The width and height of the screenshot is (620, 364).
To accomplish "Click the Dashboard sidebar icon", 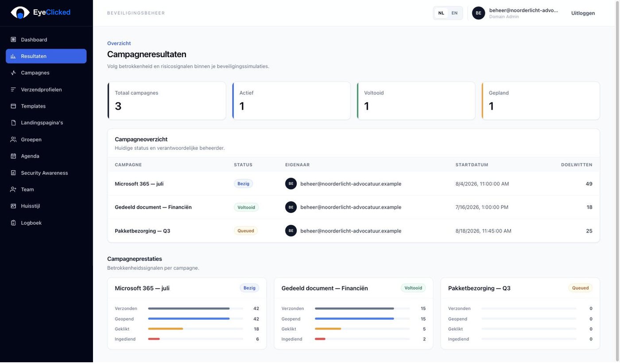I will click(13, 39).
